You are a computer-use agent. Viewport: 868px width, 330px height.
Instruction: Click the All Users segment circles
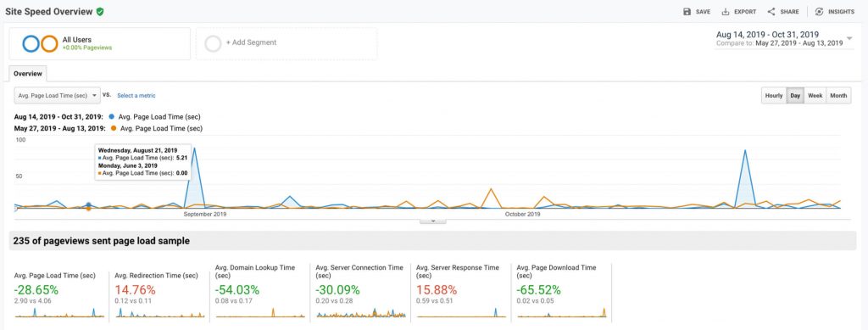(41, 44)
